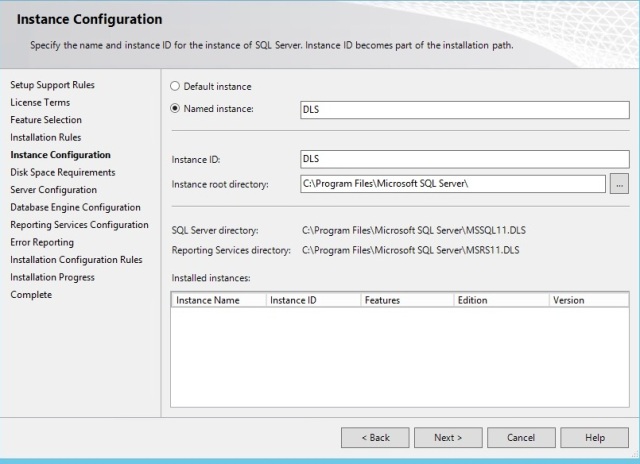Click the Version column header

589,300
